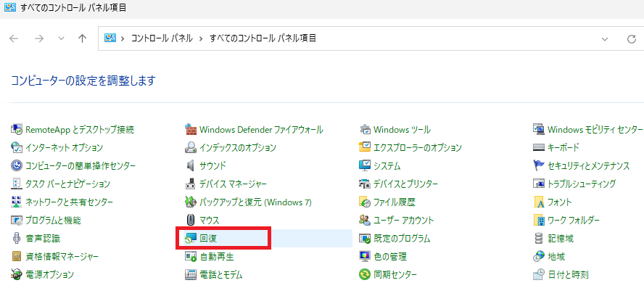Open the キーボード icon
Screen dimensions: 644x304
(x=539, y=147)
